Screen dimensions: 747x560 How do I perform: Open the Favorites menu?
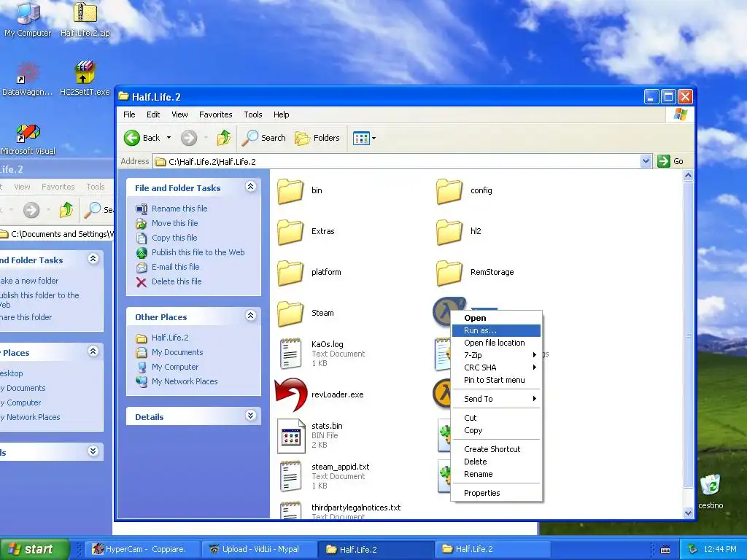(215, 114)
